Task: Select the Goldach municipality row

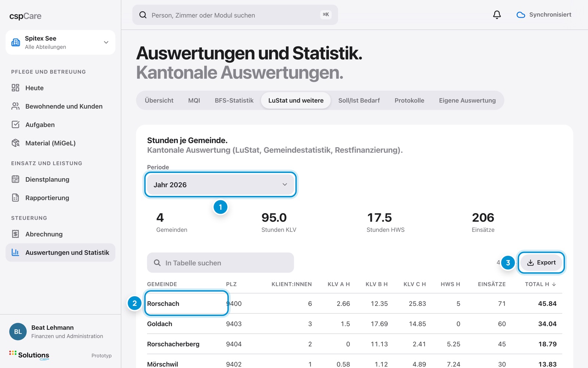Action: 355,324
